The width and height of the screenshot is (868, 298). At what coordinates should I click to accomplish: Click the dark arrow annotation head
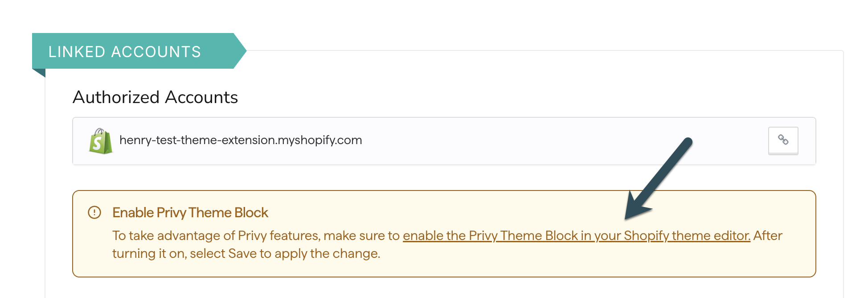[x=636, y=206]
